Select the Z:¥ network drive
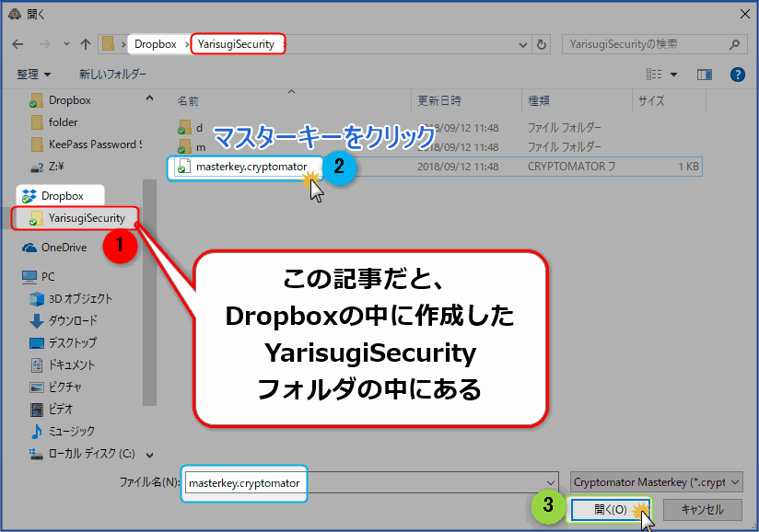The image size is (759, 532). 55,167
